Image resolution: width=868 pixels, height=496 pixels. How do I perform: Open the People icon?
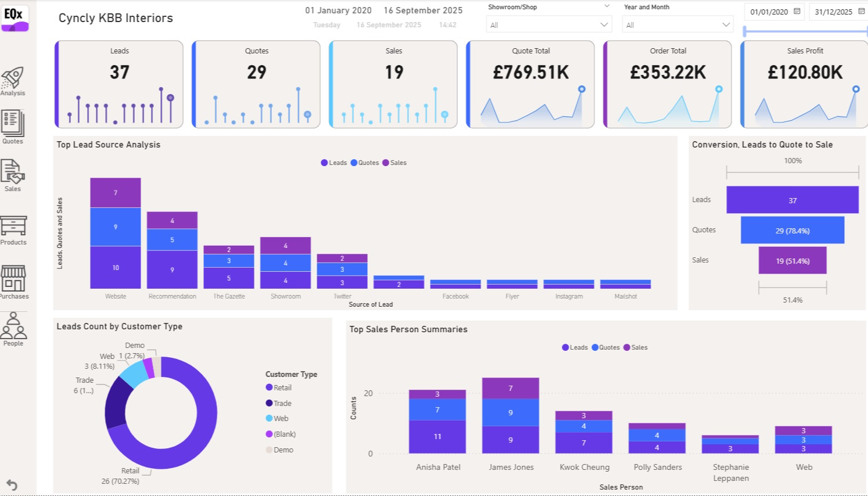pos(13,326)
